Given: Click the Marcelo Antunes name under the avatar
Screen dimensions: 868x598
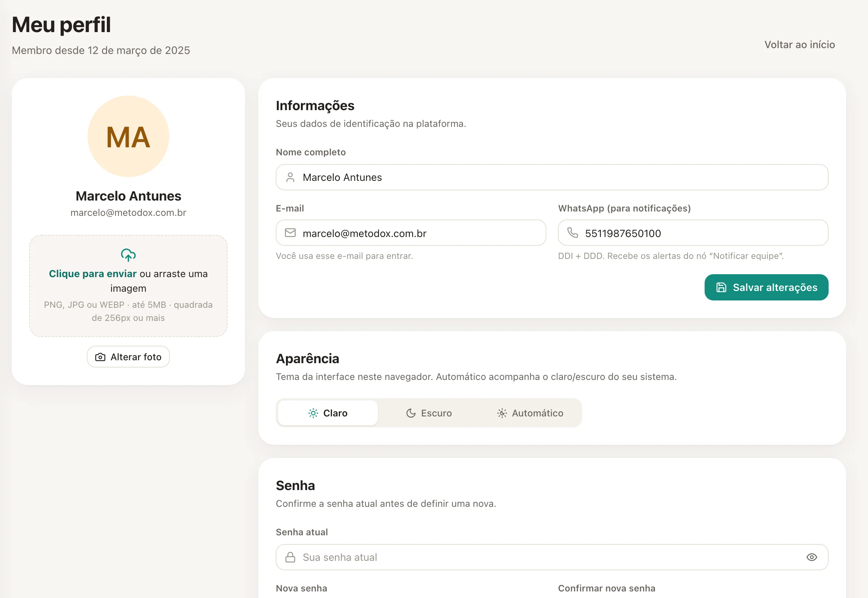Looking at the screenshot, I should [x=128, y=196].
